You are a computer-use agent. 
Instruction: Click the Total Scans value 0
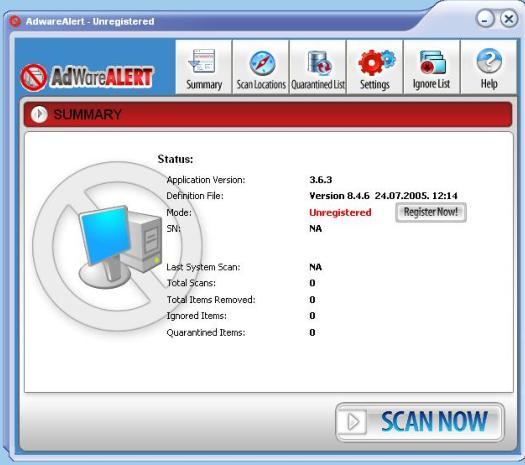pyautogui.click(x=312, y=283)
